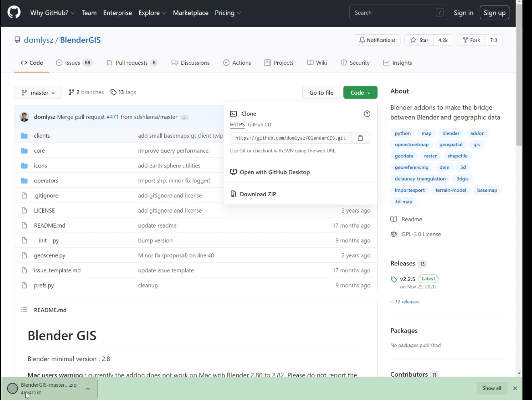Expand commit message ellipsis button

184,117
